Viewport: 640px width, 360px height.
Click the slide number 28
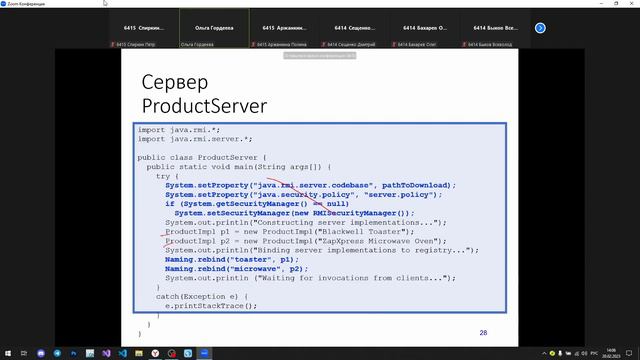coord(483,333)
